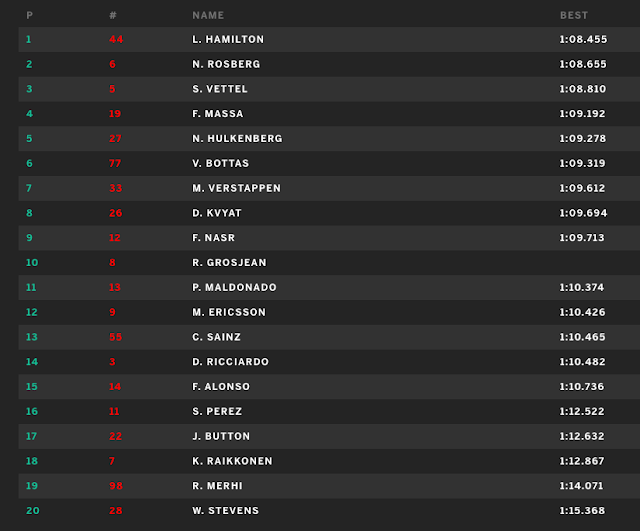Image resolution: width=640 pixels, height=531 pixels.
Task: Open D. RICCIARDO's entry
Action: pyautogui.click(x=230, y=362)
